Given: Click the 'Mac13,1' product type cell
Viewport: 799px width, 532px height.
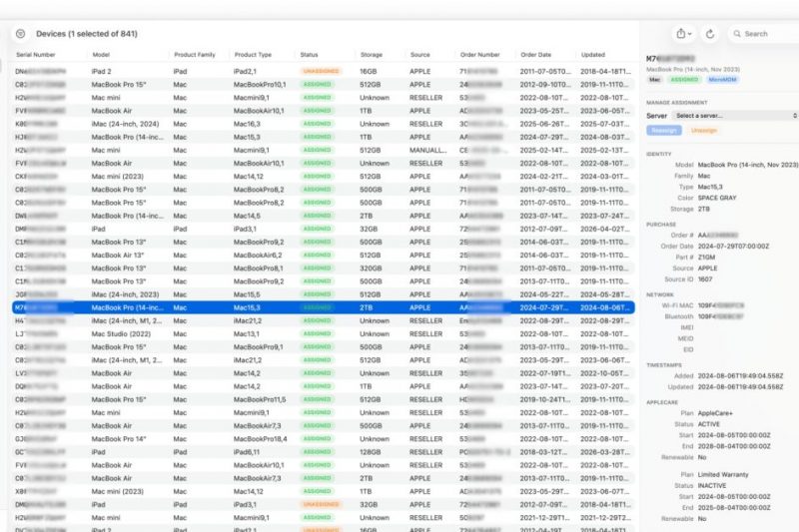Looking at the screenshot, I should [246, 334].
